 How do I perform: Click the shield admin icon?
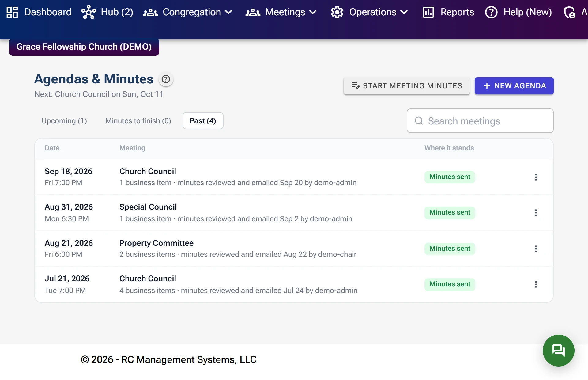click(x=570, y=12)
